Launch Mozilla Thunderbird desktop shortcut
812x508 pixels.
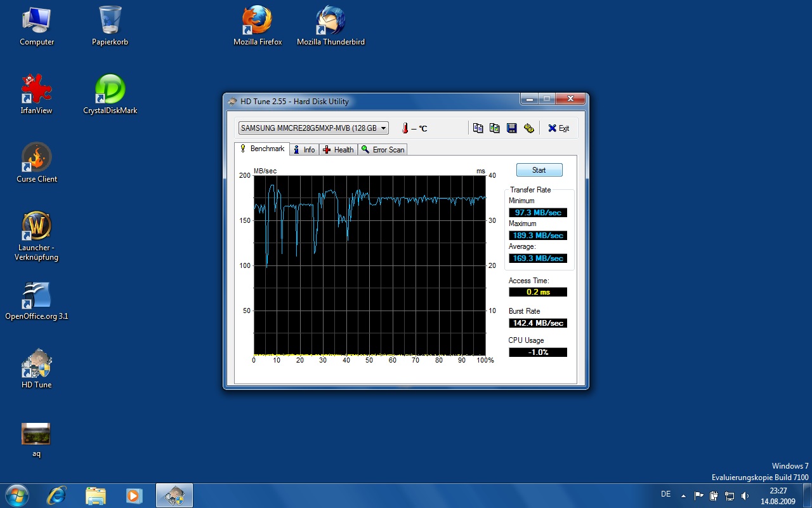331,25
